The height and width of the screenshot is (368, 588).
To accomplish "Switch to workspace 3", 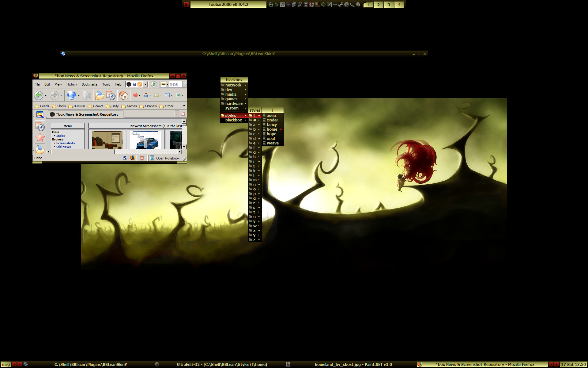I will [x=389, y=5].
